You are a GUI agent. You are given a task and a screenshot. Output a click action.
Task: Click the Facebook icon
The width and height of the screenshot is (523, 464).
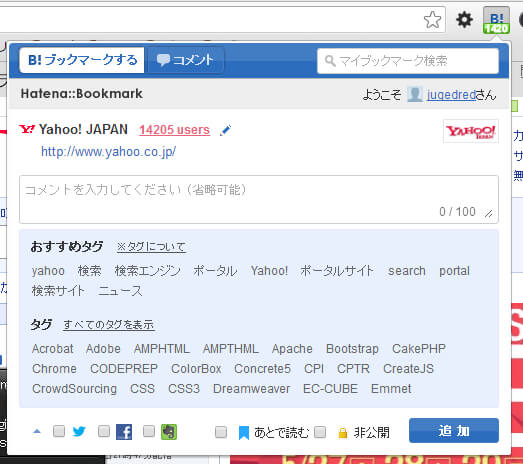(124, 432)
